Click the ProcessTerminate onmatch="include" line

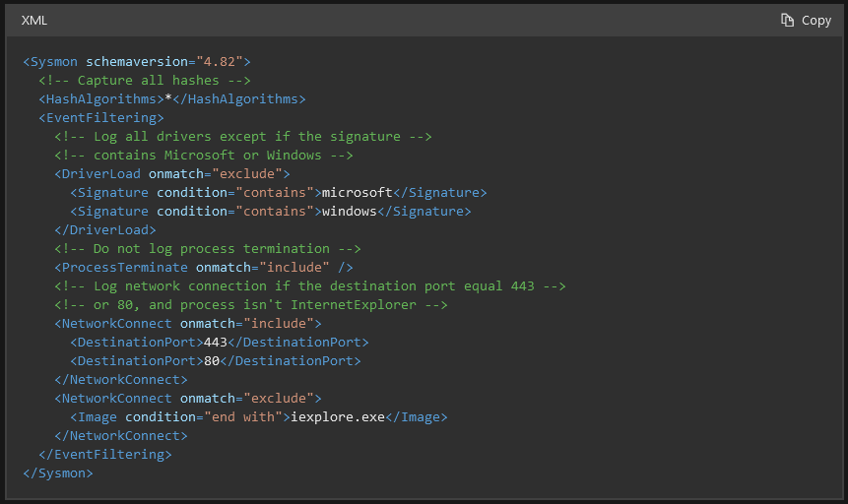click(204, 268)
